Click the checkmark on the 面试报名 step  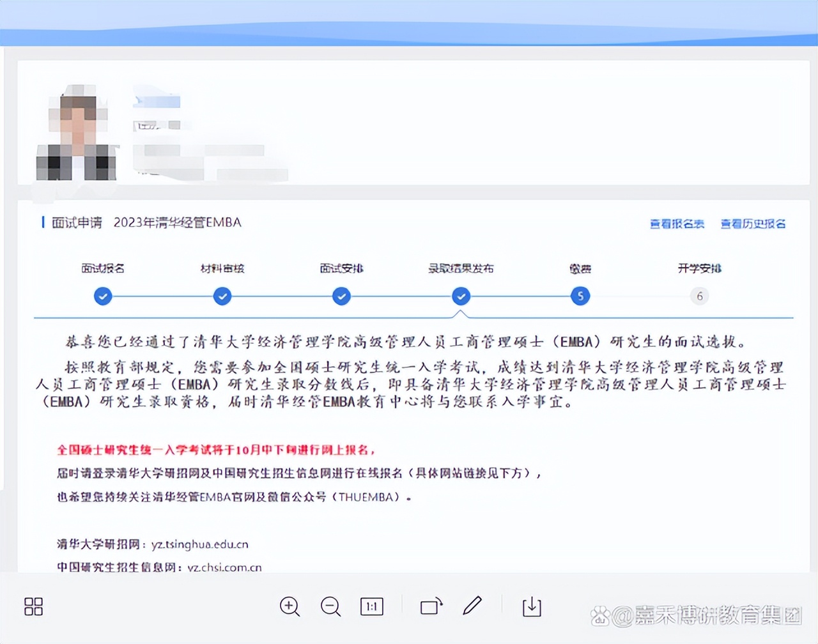[103, 296]
